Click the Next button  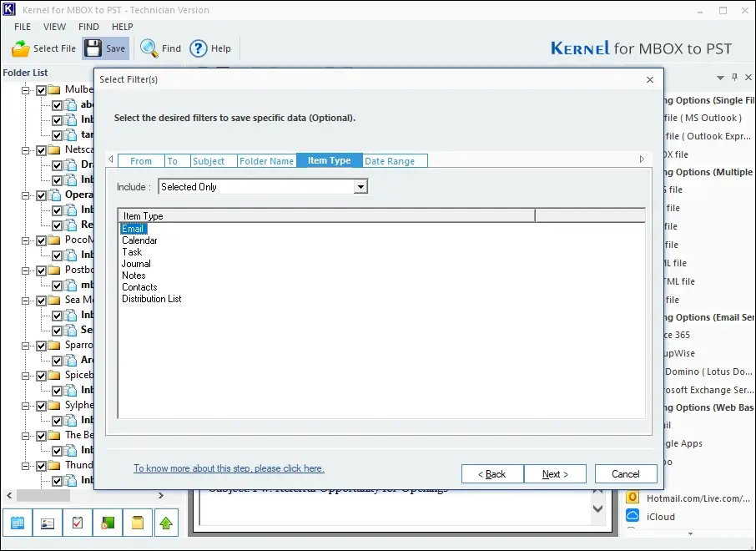555,474
